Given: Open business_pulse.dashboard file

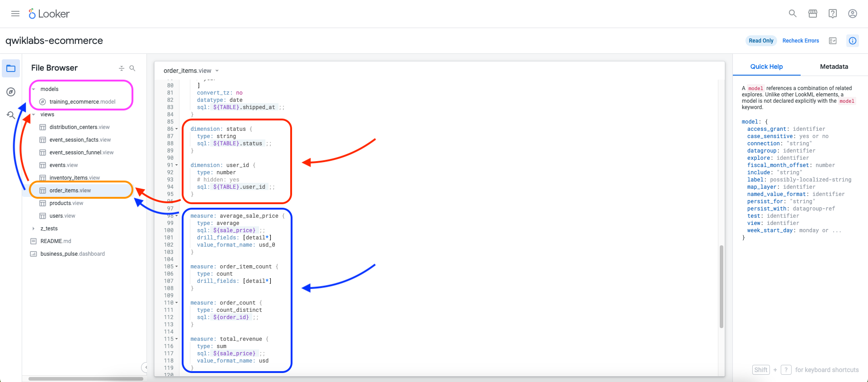Looking at the screenshot, I should pyautogui.click(x=72, y=254).
